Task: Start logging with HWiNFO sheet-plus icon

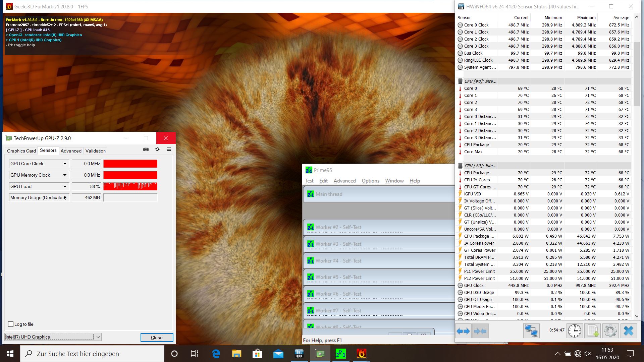Action: pos(592,331)
